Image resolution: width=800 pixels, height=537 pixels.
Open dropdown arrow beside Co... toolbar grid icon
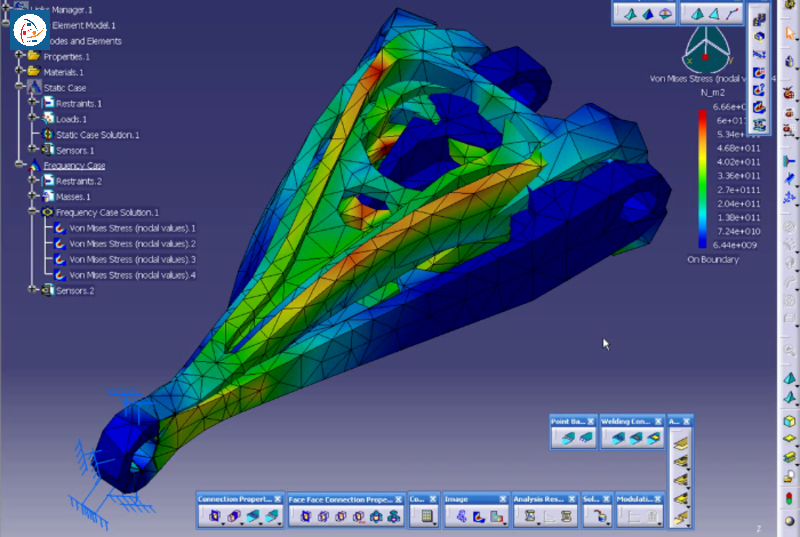[435, 524]
